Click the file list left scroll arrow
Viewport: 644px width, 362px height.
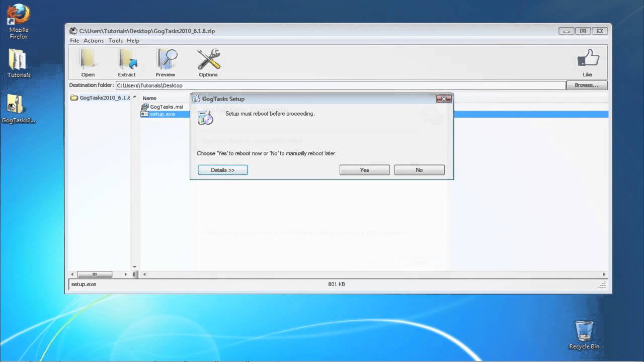(x=144, y=275)
